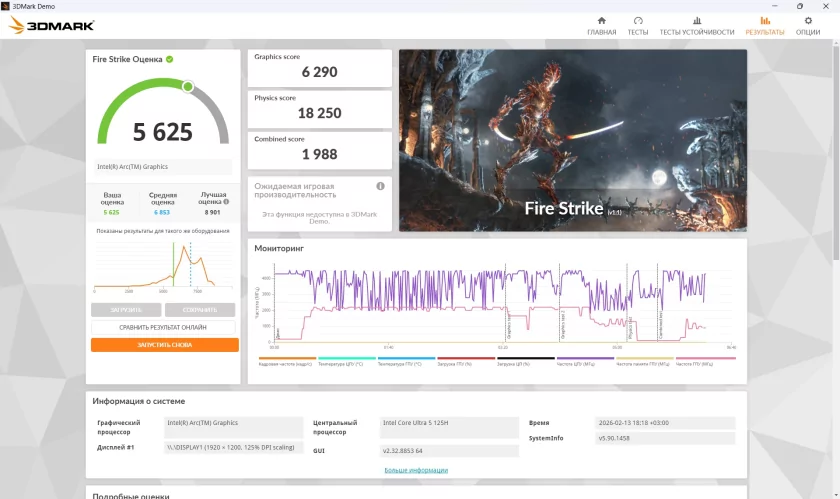Click the Частота ГПУ pink legend swatch

click(706, 358)
